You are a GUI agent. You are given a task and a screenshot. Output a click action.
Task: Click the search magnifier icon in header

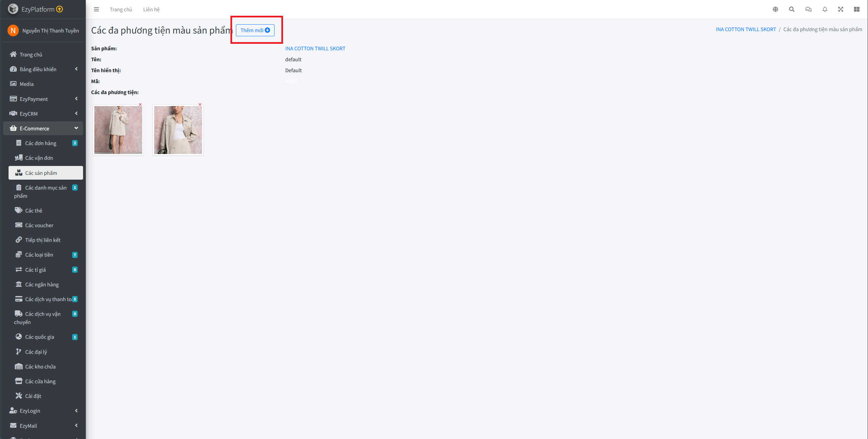792,9
